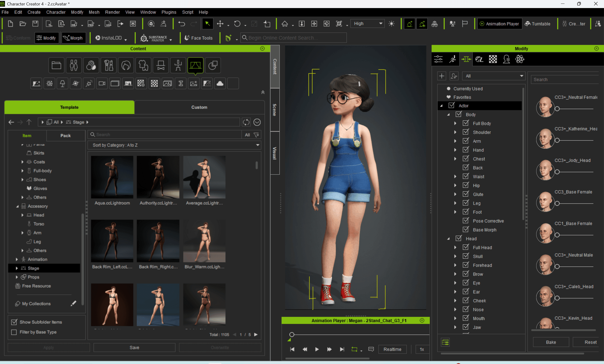The width and height of the screenshot is (604, 364).
Task: Select the Aqua.ccLightroom thumbnail
Action: (112, 177)
